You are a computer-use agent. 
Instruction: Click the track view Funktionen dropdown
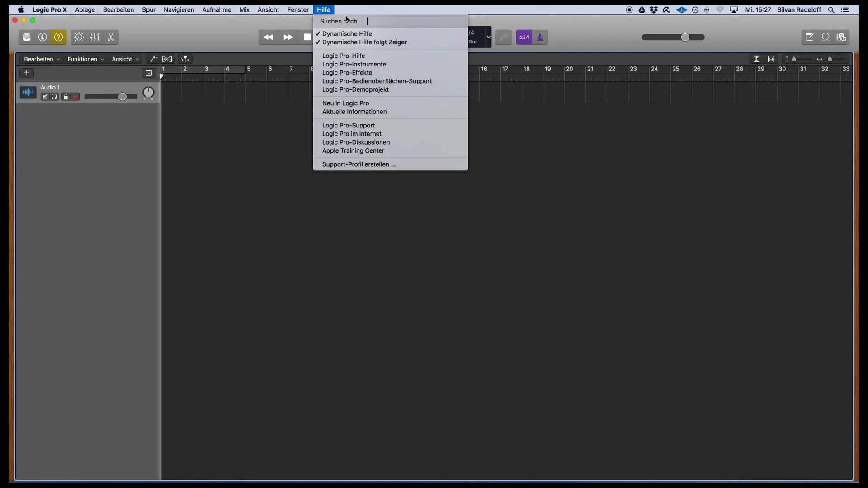(85, 59)
